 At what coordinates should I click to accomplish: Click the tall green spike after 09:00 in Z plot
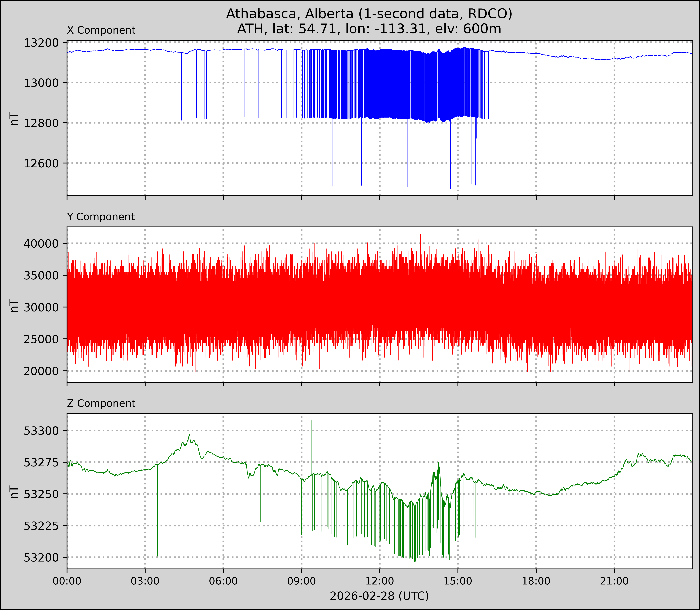click(311, 442)
